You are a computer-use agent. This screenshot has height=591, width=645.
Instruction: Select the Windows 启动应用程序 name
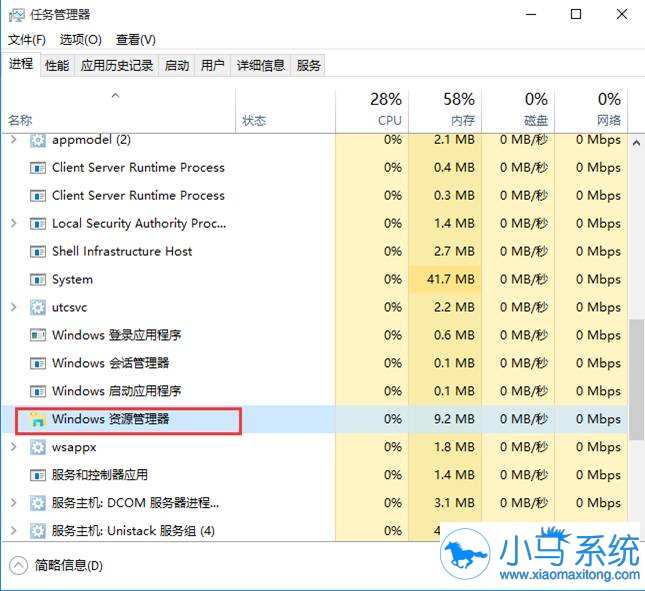[x=116, y=391]
